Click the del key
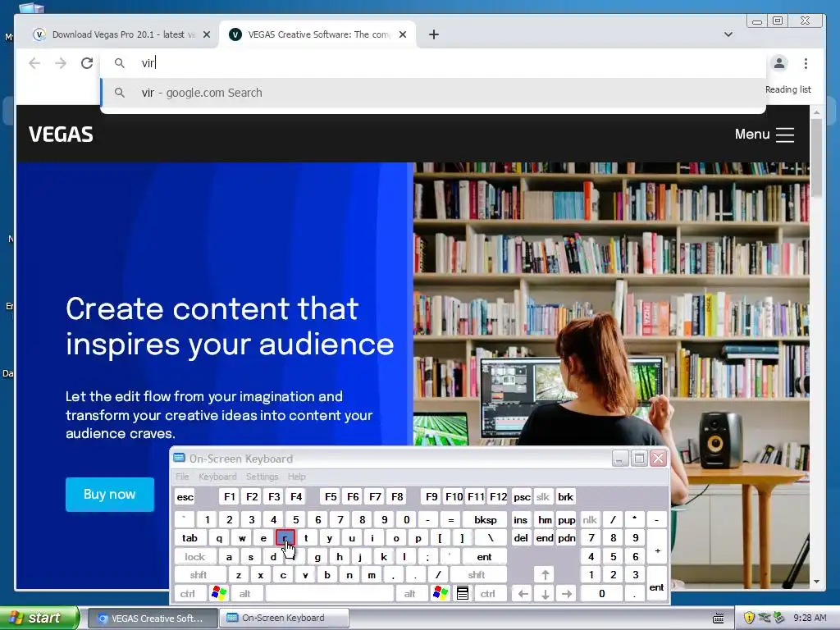The width and height of the screenshot is (840, 630). point(521,538)
